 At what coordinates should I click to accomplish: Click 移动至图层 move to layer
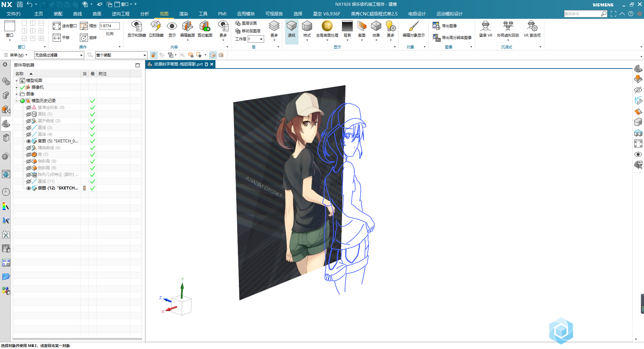tap(248, 31)
